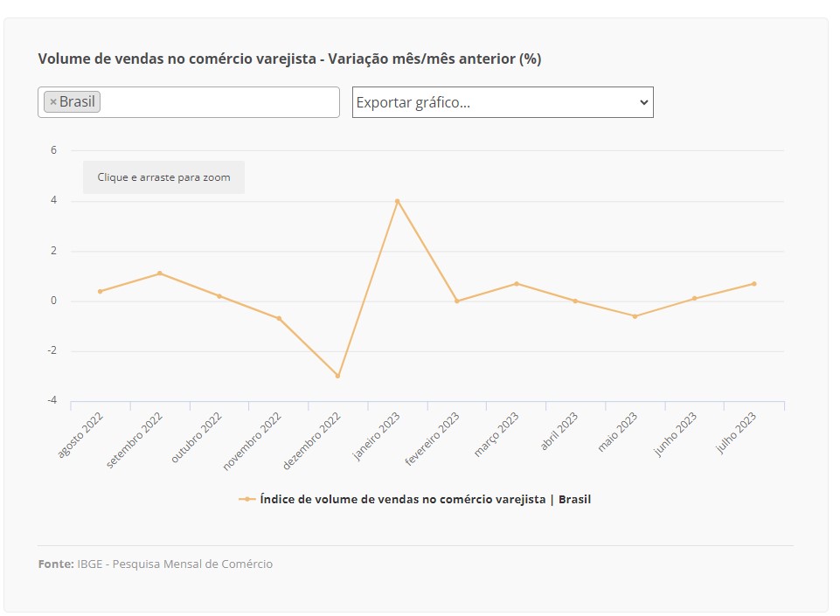The height and width of the screenshot is (616, 840).
Task: Select the junho 2023 data point
Action: click(x=694, y=298)
